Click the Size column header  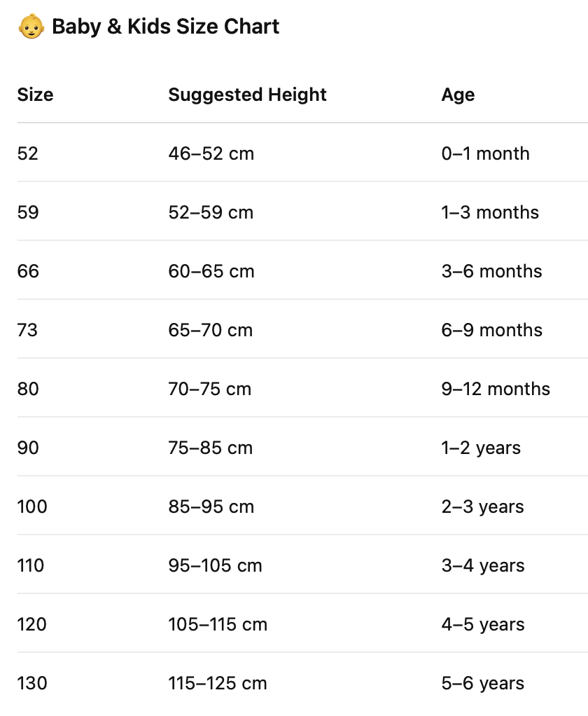click(x=35, y=95)
